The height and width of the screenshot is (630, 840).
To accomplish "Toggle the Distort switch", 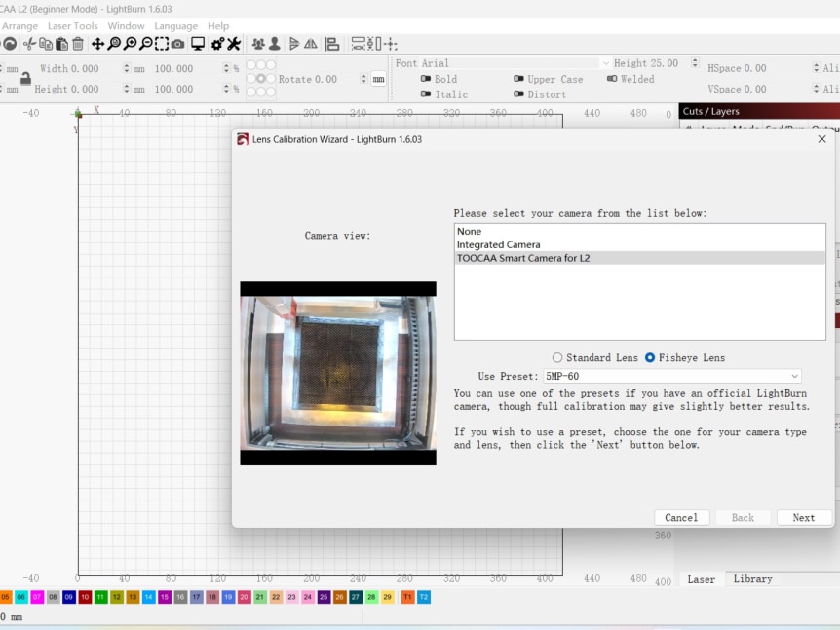I will click(x=518, y=94).
